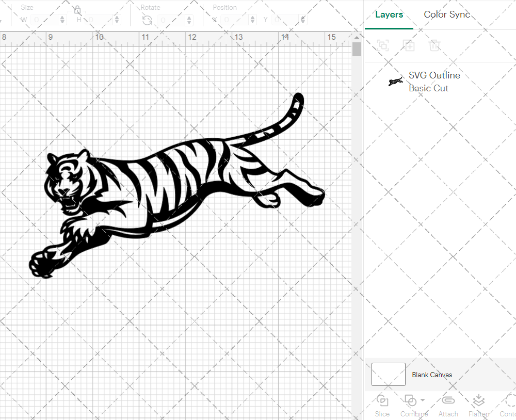Click the vertical scrollbar thumb
Viewport: 516px width, 420px height.
tap(357, 50)
